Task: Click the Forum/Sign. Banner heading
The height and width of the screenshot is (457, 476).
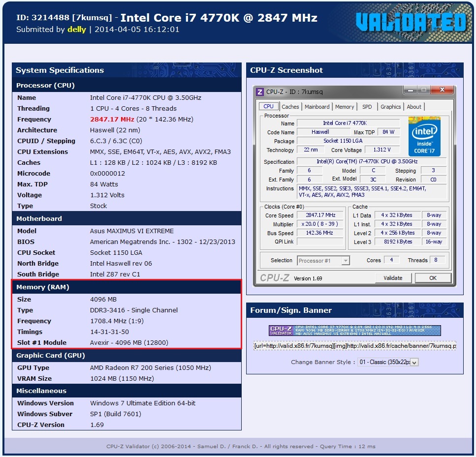Action: point(291,310)
